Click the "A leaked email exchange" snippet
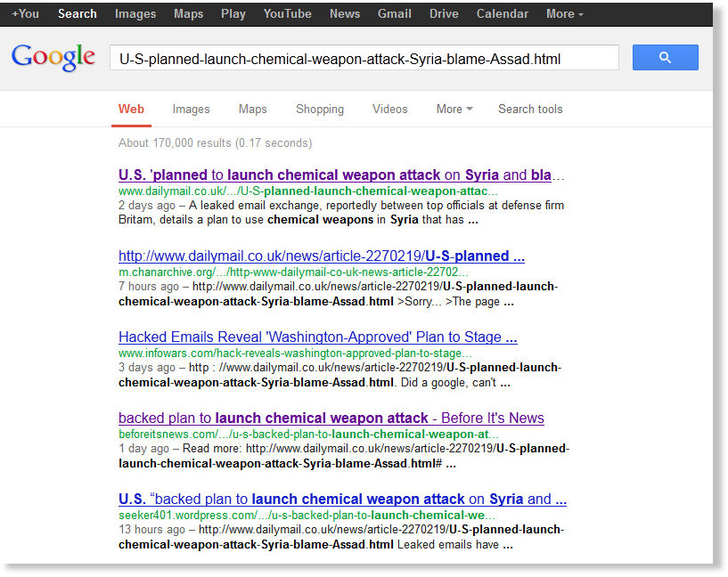 click(341, 213)
